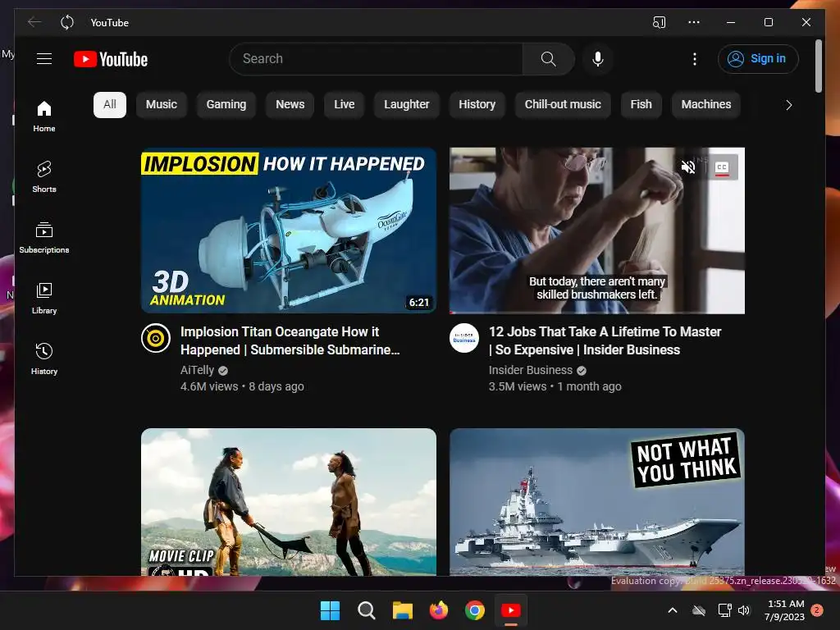Image resolution: width=840 pixels, height=630 pixels.
Task: Open the title bar ellipsis menu
Action: click(694, 22)
